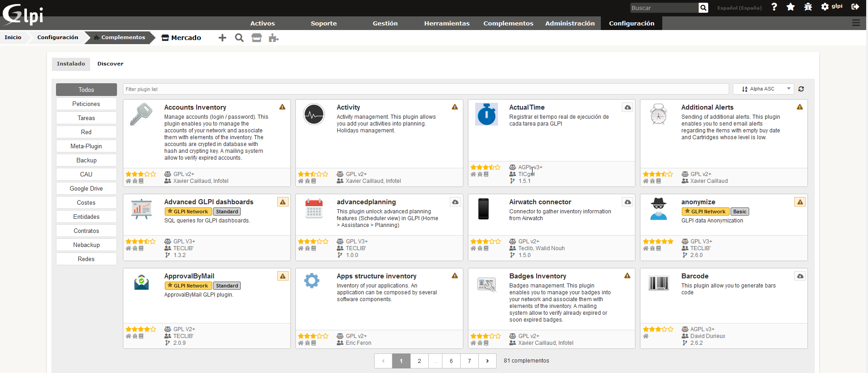Click the puzzle piece plugins icon
Screen dimensions: 868x373
[274, 38]
